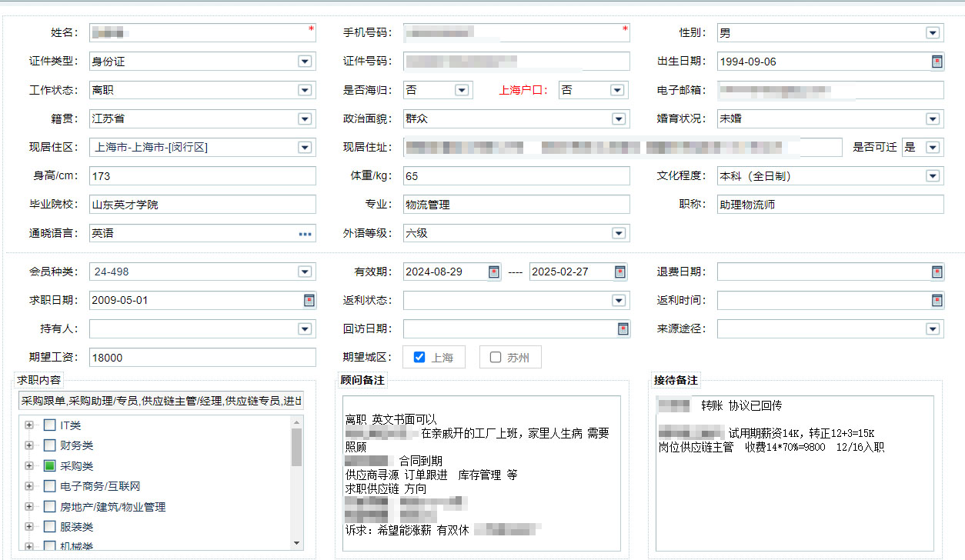Expand the 采购类 tree node
The image size is (965, 560).
point(29,465)
